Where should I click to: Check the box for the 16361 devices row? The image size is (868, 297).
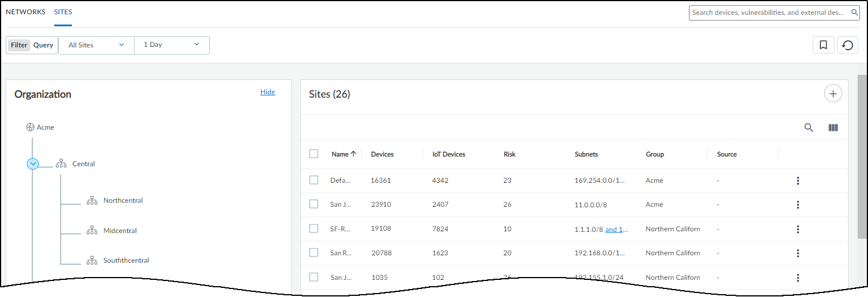pyautogui.click(x=314, y=180)
